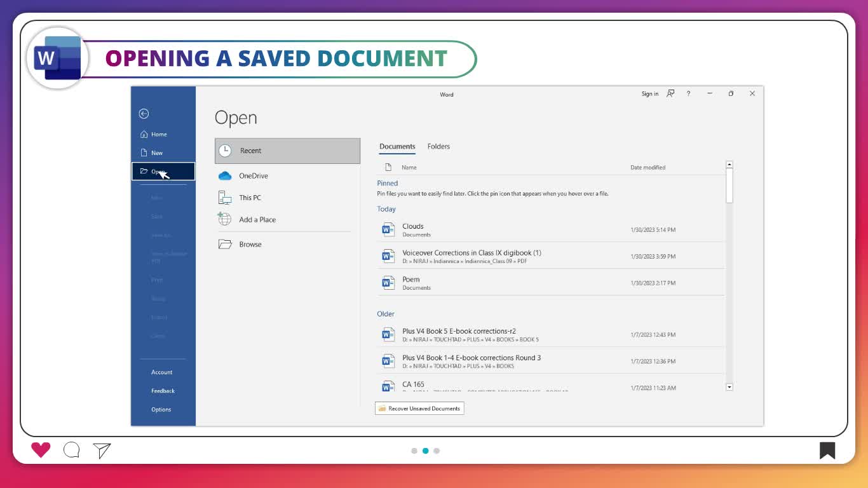
Task: Select Open in the backstage sidebar
Action: tap(163, 172)
